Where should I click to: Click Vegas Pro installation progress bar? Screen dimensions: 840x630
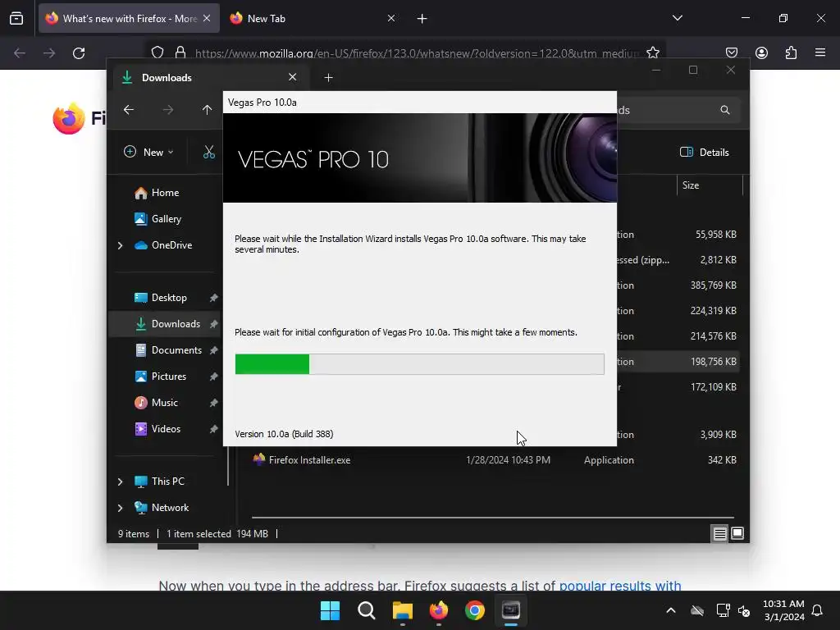(419, 364)
